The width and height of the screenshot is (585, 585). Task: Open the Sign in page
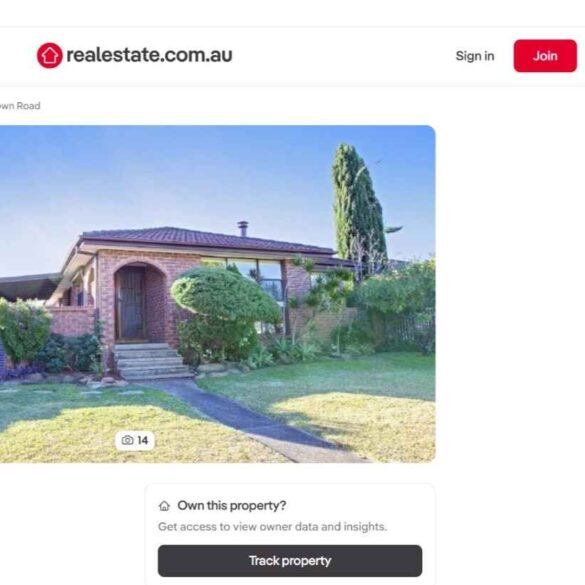[475, 56]
